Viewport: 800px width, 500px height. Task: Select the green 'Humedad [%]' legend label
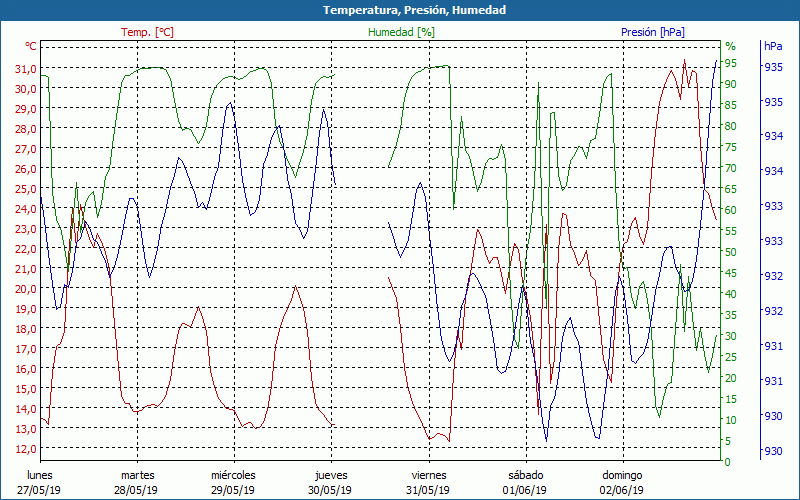[x=401, y=32]
